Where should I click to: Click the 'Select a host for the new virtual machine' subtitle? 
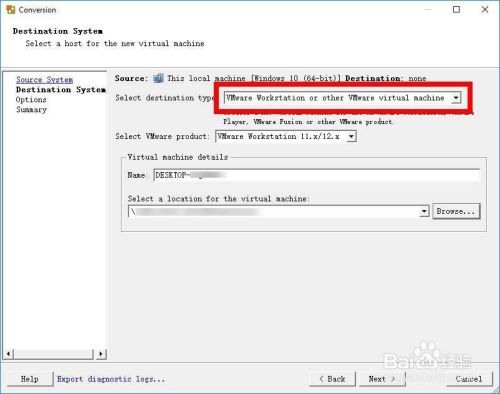coord(115,44)
